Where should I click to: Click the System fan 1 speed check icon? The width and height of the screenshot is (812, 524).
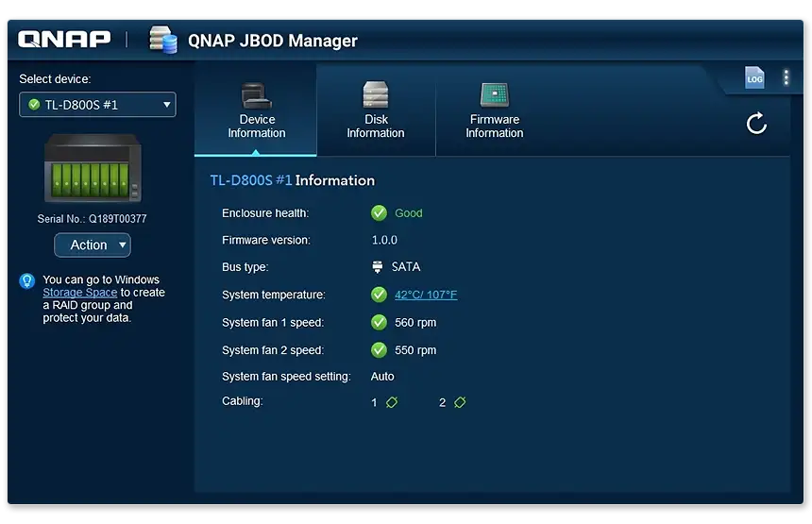pyautogui.click(x=379, y=322)
